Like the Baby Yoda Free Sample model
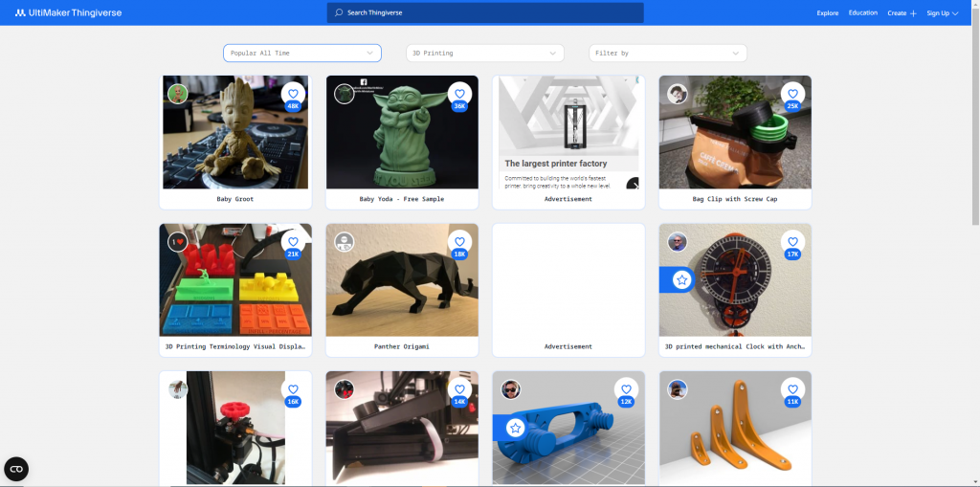 click(459, 94)
